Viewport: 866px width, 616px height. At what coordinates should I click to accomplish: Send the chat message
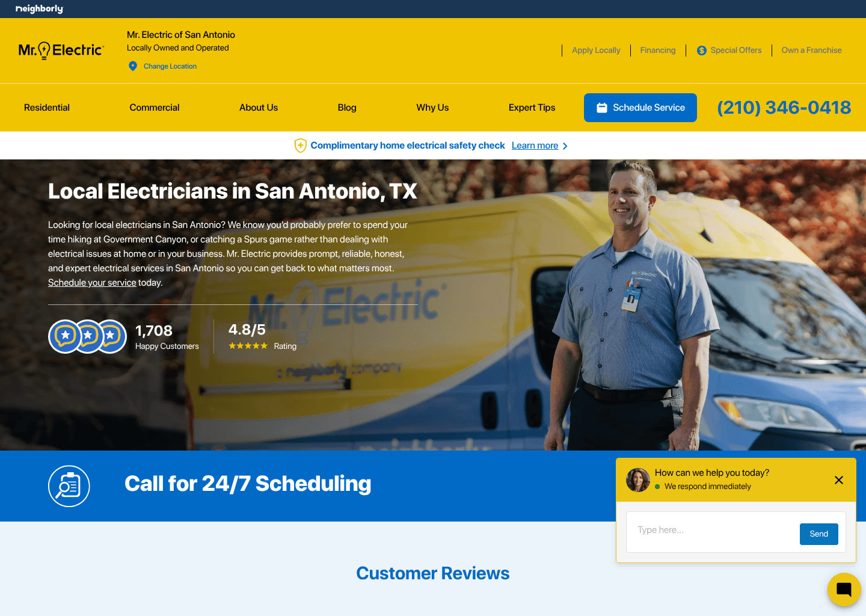click(x=819, y=534)
